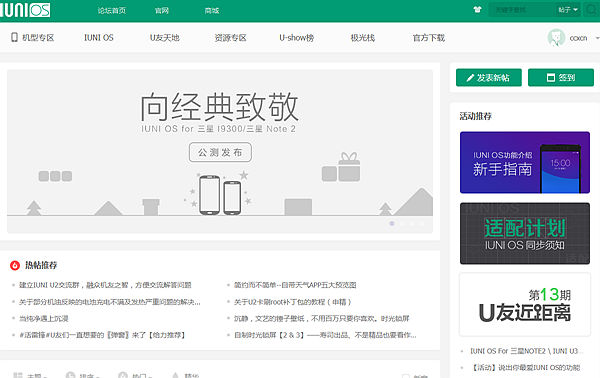The width and height of the screenshot is (600, 378).
Task: Open the U友天地 section
Action: click(165, 37)
